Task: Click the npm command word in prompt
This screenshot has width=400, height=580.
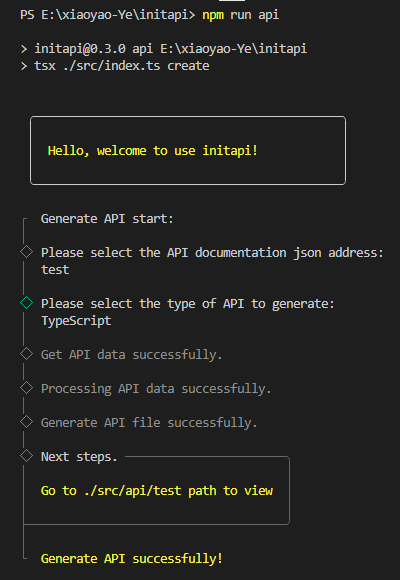Action: 213,15
